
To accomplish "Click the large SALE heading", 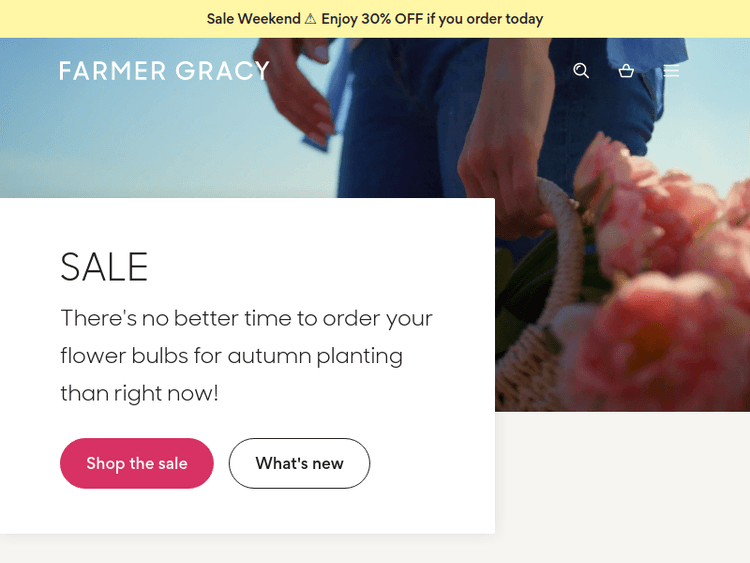I will pos(104,267).
